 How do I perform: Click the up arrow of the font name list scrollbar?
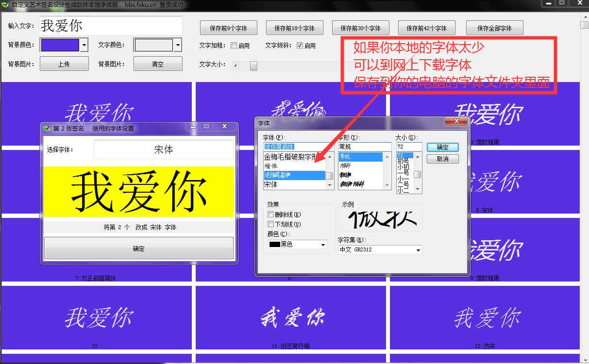(x=329, y=156)
